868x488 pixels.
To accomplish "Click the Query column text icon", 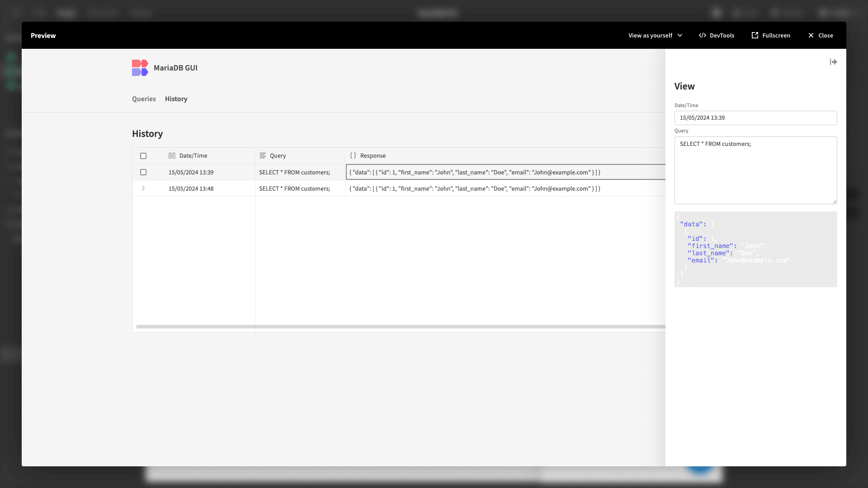I will click(x=263, y=155).
